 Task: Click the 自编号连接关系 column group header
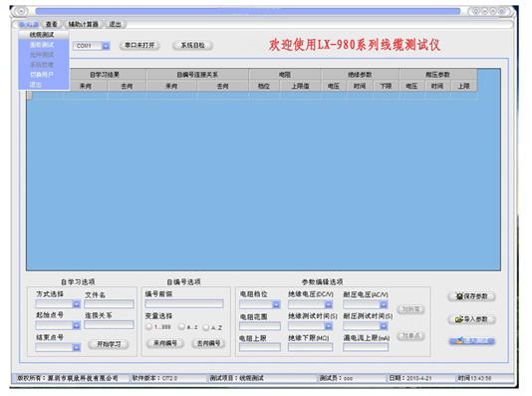coord(197,75)
